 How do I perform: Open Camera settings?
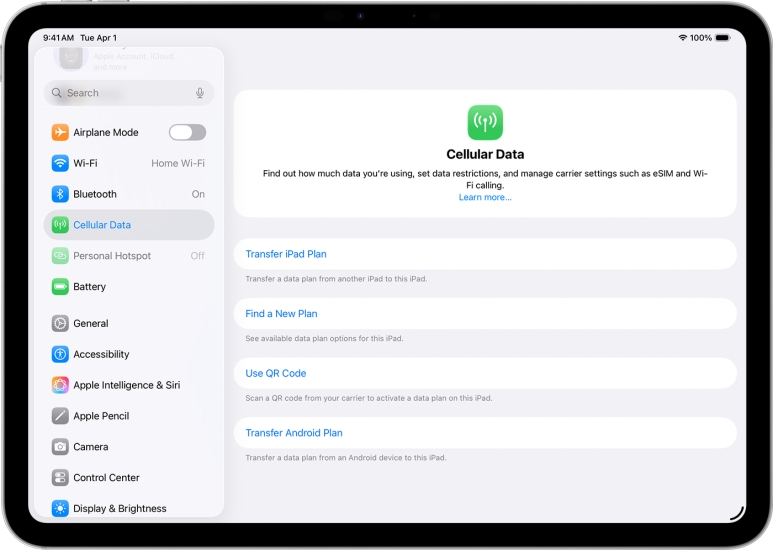pyautogui.click(x=129, y=447)
